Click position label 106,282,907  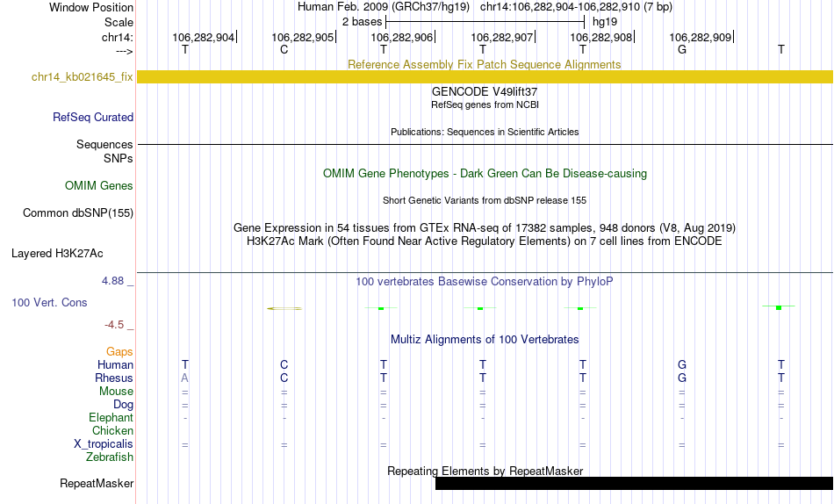pyautogui.click(x=501, y=37)
